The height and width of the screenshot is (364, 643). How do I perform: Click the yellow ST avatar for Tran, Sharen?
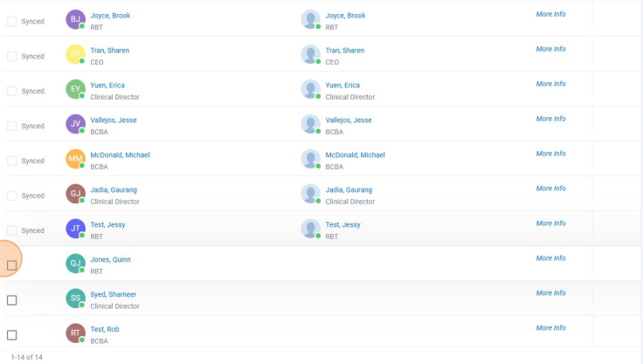[76, 55]
